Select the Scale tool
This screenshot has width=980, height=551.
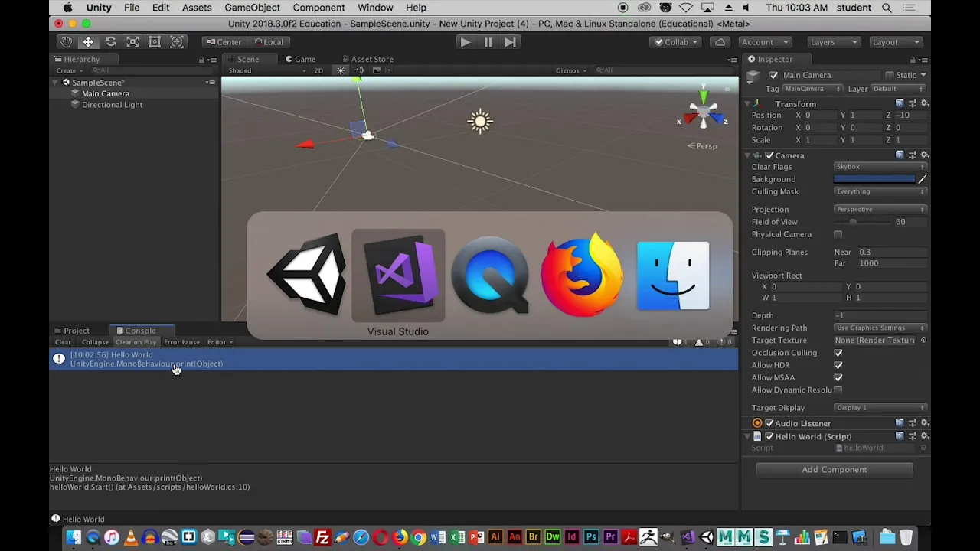pos(132,42)
